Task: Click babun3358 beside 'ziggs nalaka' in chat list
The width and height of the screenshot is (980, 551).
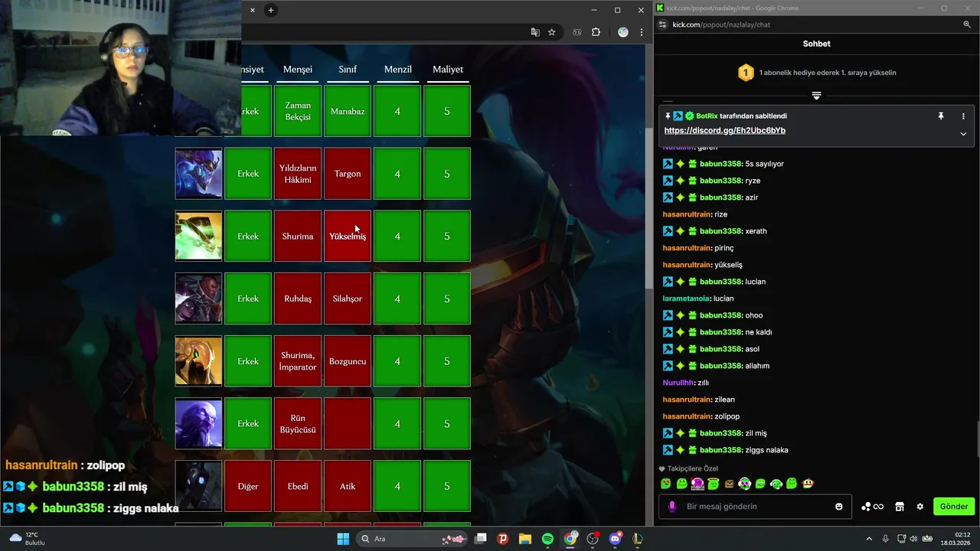Action: coord(720,450)
